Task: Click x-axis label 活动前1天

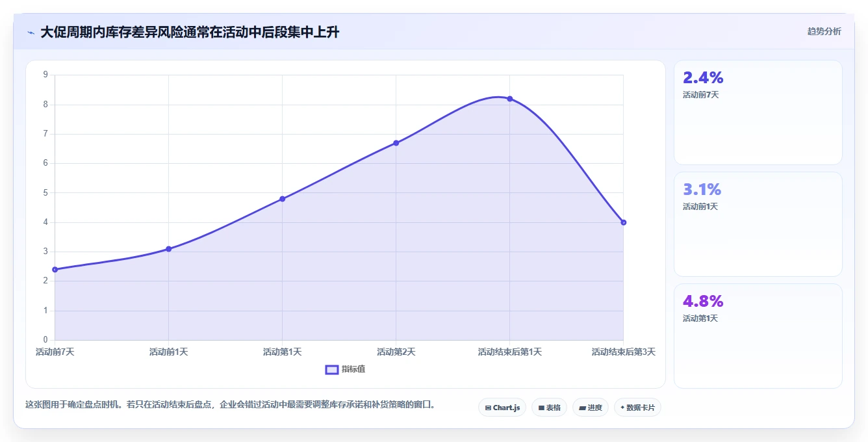Action: click(x=168, y=352)
